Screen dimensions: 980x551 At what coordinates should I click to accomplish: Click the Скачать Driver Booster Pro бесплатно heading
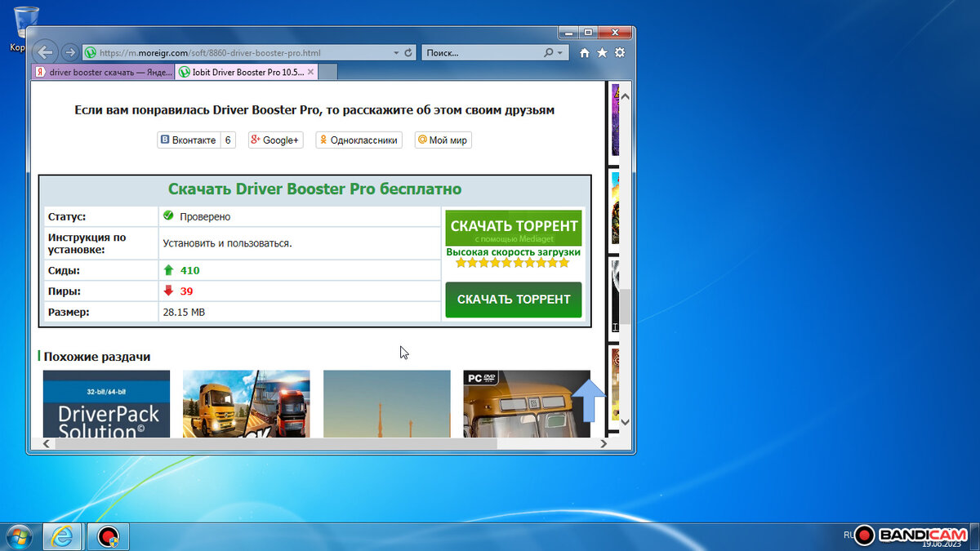[x=314, y=189]
